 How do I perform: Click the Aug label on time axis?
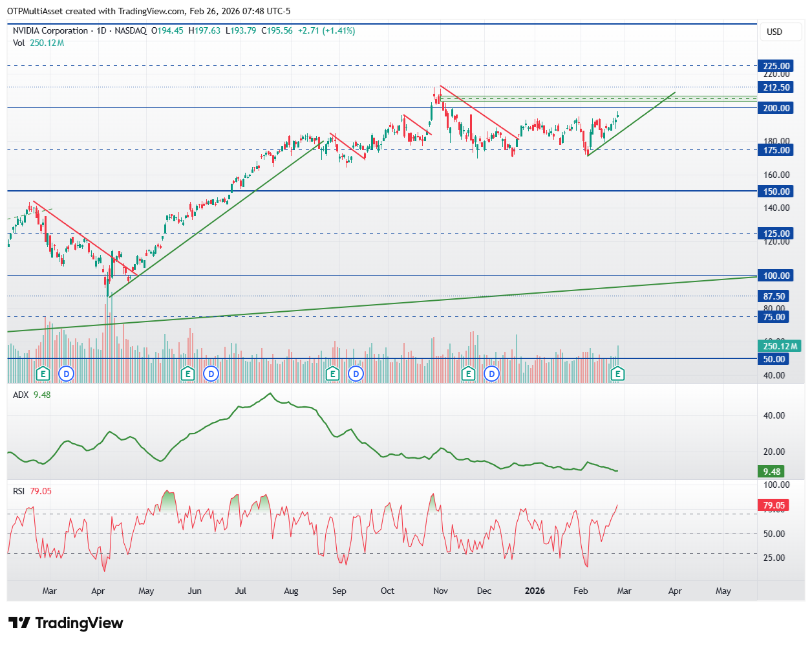(291, 591)
